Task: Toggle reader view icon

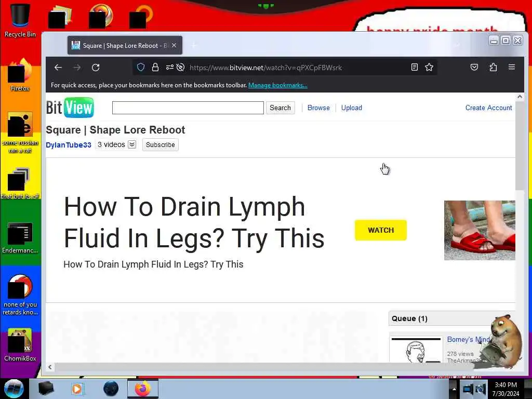Action: (414, 67)
